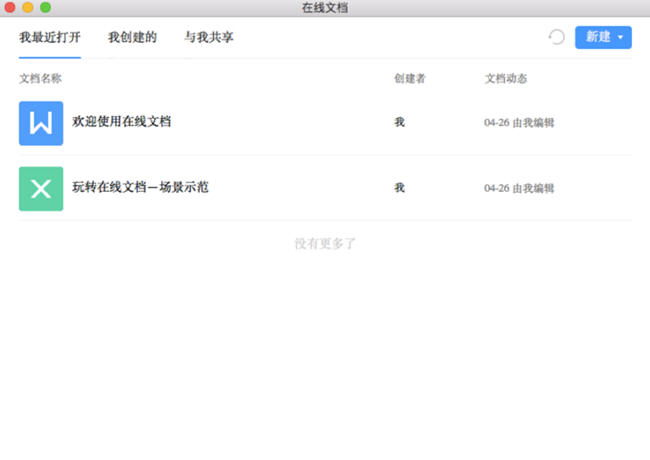Expand the 新建 dropdown arrow
The image size is (650, 460).
621,37
